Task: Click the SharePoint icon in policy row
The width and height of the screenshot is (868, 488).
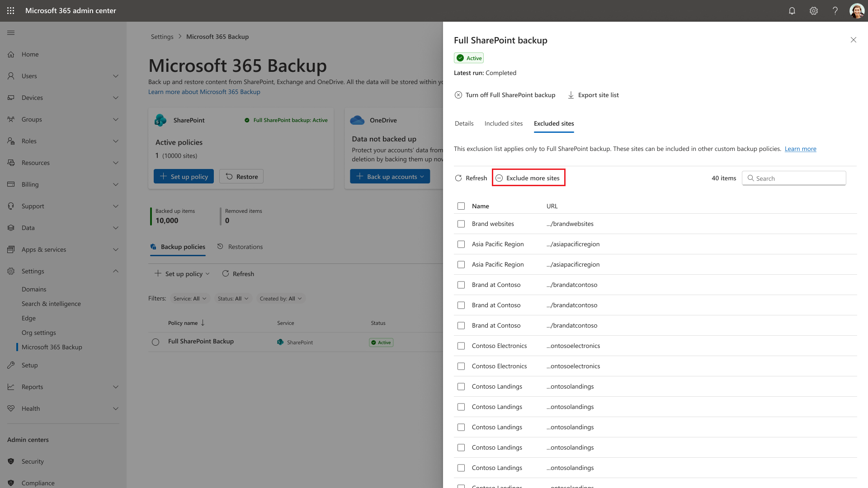Action: point(280,342)
